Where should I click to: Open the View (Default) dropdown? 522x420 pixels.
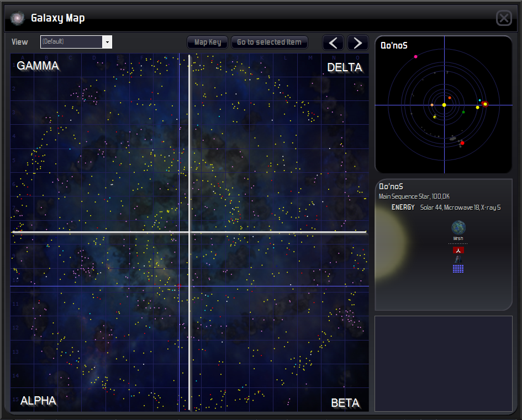(x=76, y=42)
